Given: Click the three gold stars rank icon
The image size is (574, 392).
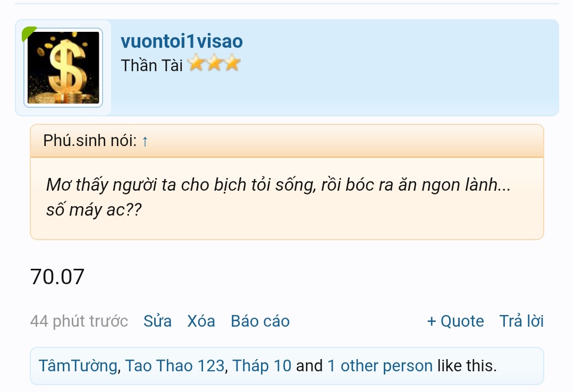Looking at the screenshot, I should tap(214, 63).
